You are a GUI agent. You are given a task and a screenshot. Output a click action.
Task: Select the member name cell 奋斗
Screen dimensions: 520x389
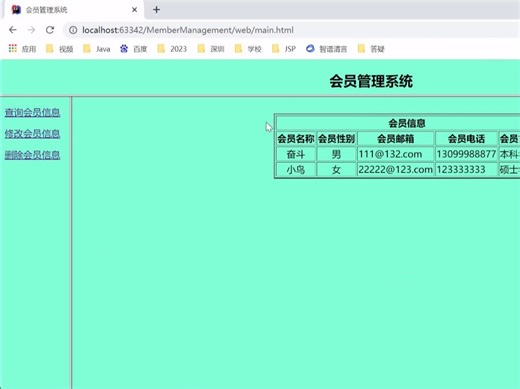296,154
